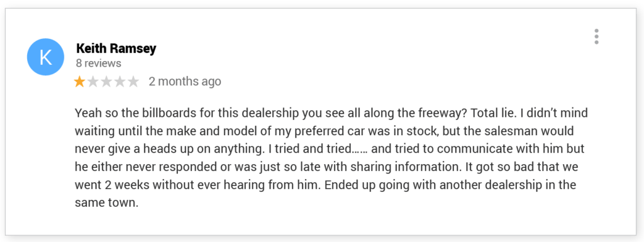Click the line starting waiting until the make
This screenshot has width=644, height=242.
(324, 131)
